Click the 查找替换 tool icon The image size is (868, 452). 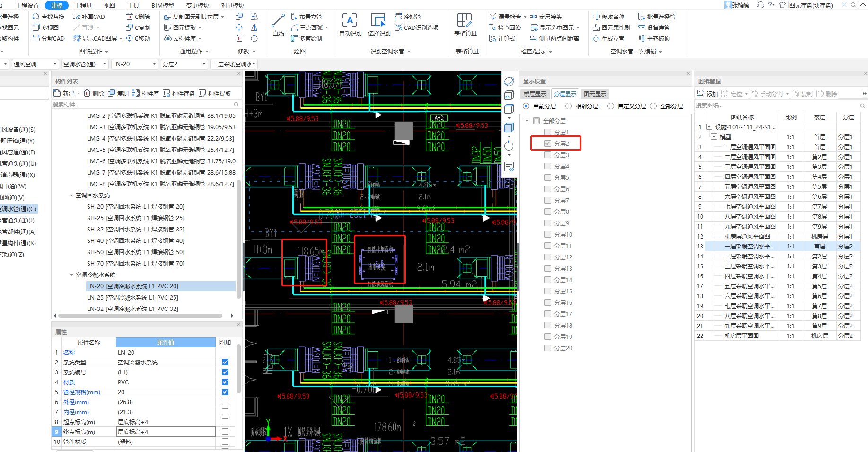click(x=35, y=17)
